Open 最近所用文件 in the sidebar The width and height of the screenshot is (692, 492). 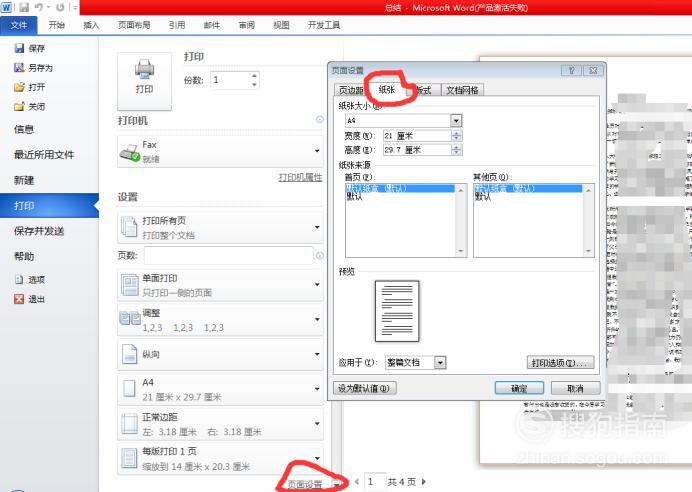(44, 154)
